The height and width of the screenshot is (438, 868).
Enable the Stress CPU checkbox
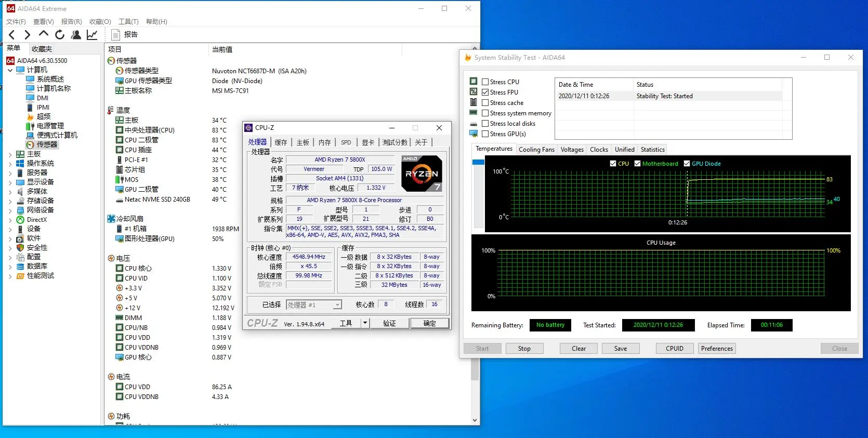point(485,82)
